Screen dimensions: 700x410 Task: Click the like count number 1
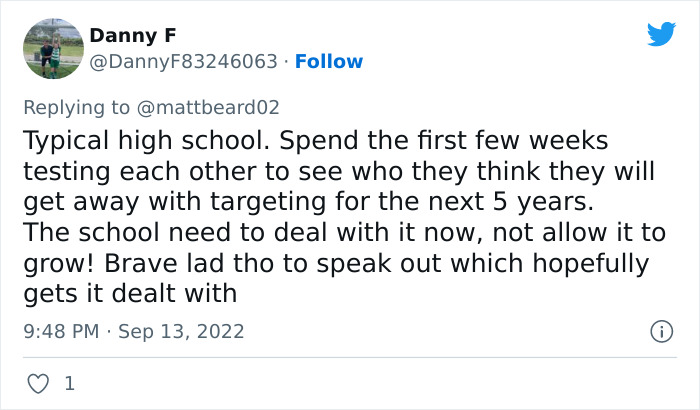69,383
